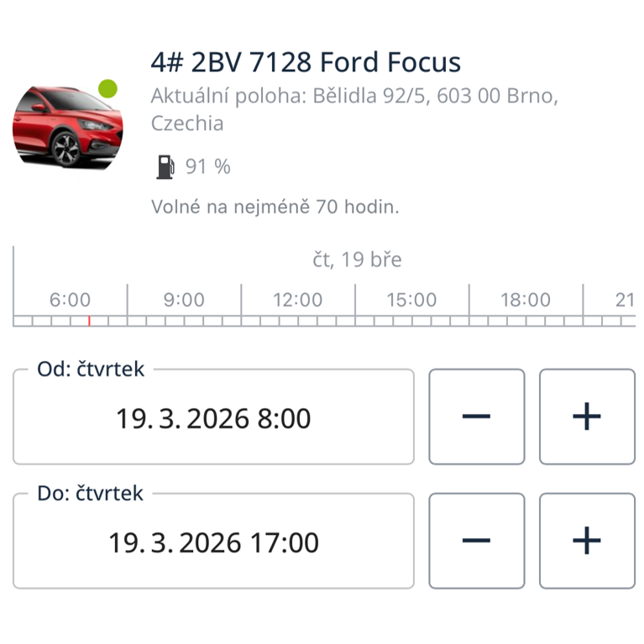This screenshot has width=644, height=644.
Task: Select 15:00 on the timeline
Action: pos(411,300)
